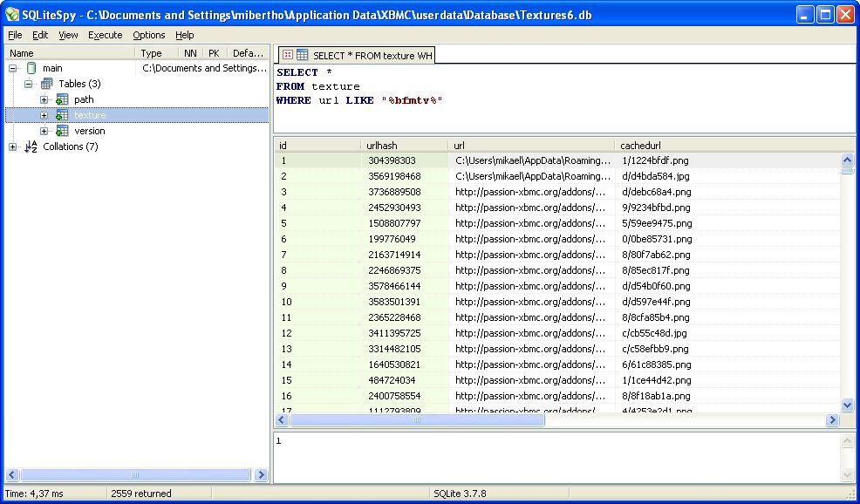Click the Collations icon
The height and width of the screenshot is (504, 860).
[x=31, y=146]
